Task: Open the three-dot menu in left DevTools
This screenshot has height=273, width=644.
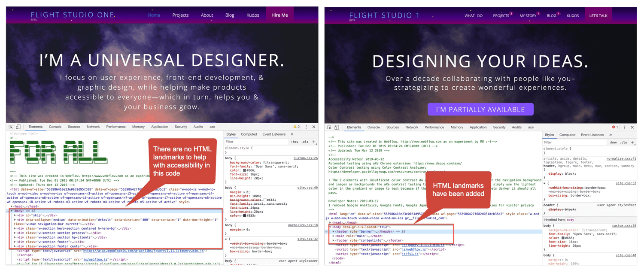Action: [x=306, y=127]
